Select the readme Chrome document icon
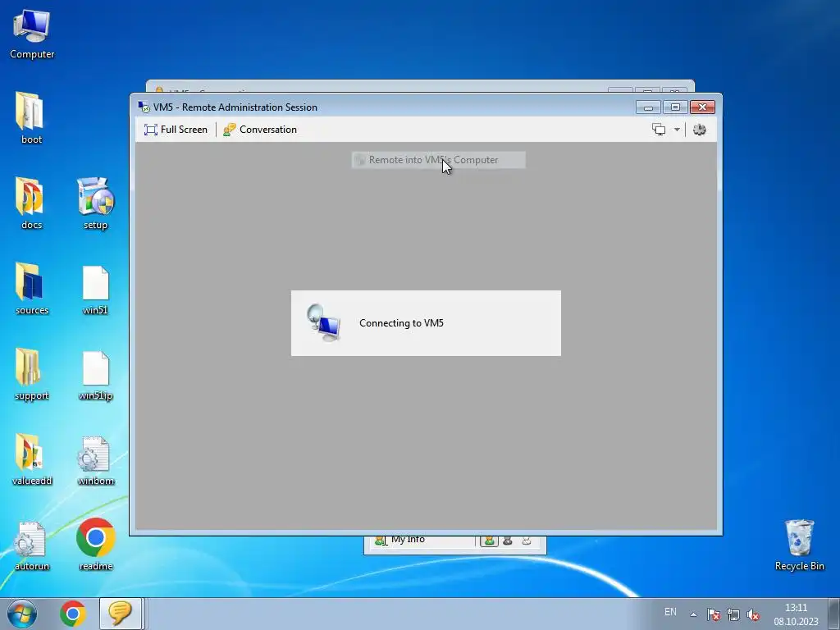 pos(95,545)
